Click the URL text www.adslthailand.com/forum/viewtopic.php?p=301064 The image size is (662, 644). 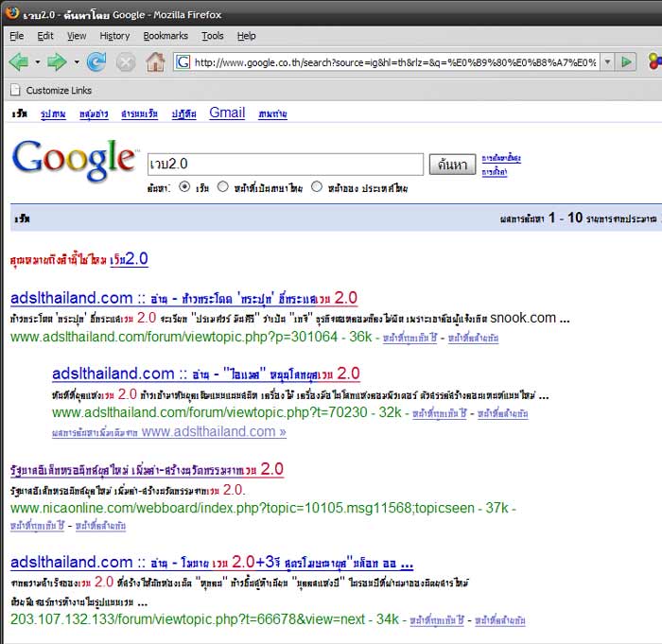pos(174,337)
